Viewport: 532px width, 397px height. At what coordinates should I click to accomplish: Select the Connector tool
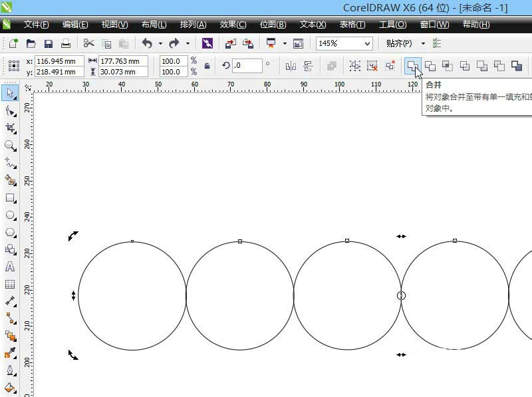coord(10,319)
